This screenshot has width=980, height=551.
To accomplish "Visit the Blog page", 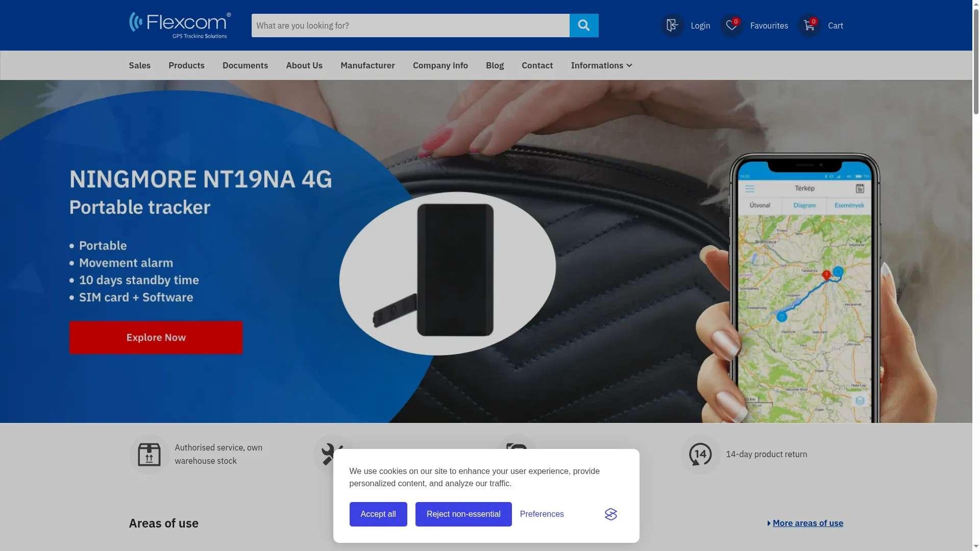I will [x=495, y=65].
